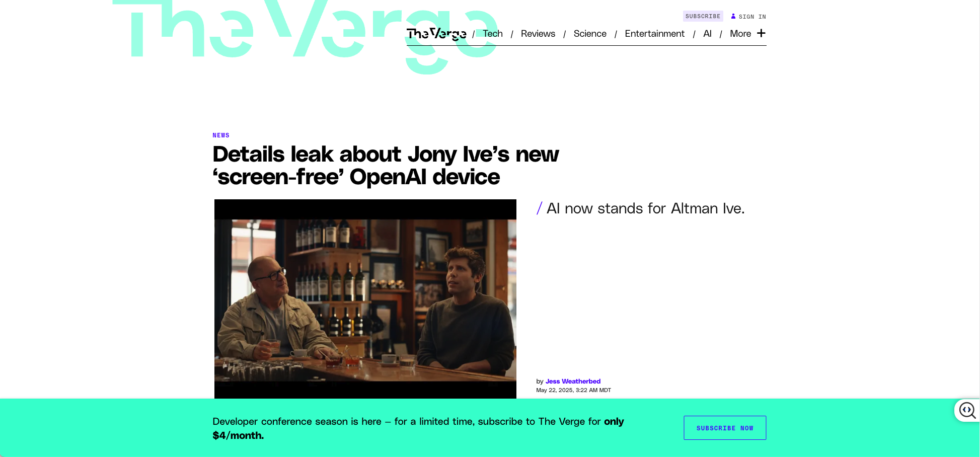Viewport: 980px width, 457px height.
Task: Click the Sign In text link
Action: pos(752,17)
